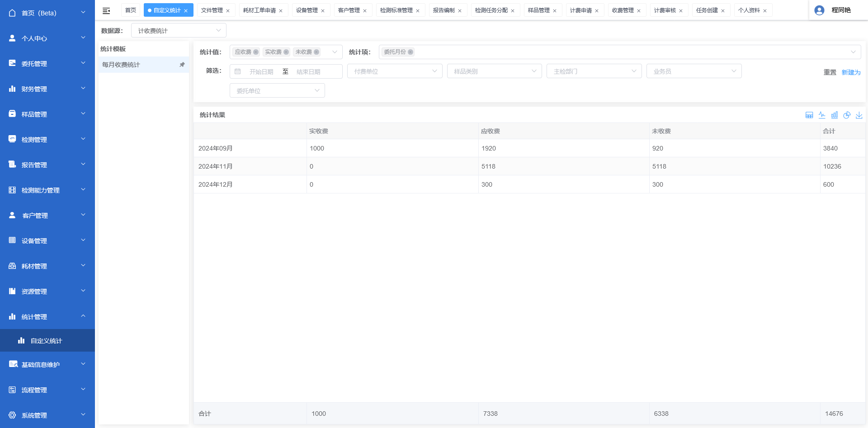Expand the 委托管理 sidebar menu
This screenshot has height=428, width=868.
click(x=47, y=63)
